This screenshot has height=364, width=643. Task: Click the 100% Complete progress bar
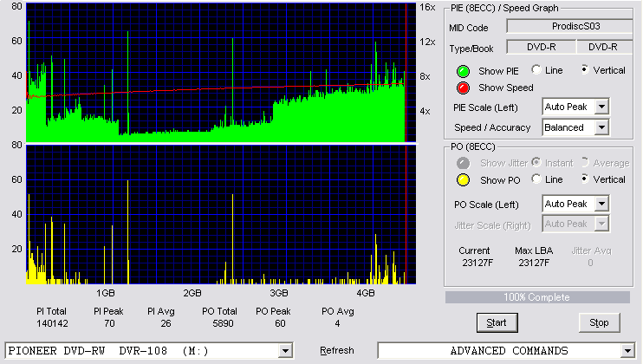pos(537,297)
